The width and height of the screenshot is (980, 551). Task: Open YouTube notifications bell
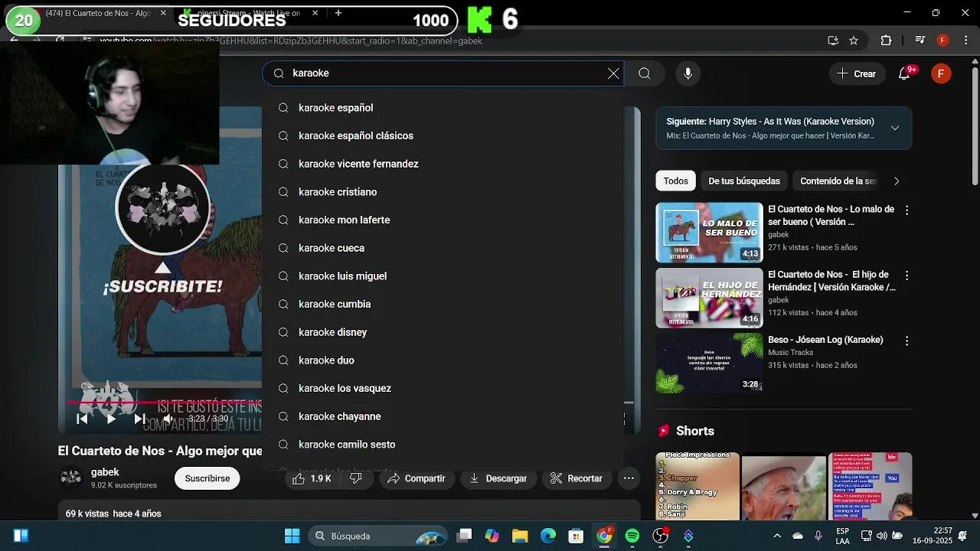coord(904,73)
